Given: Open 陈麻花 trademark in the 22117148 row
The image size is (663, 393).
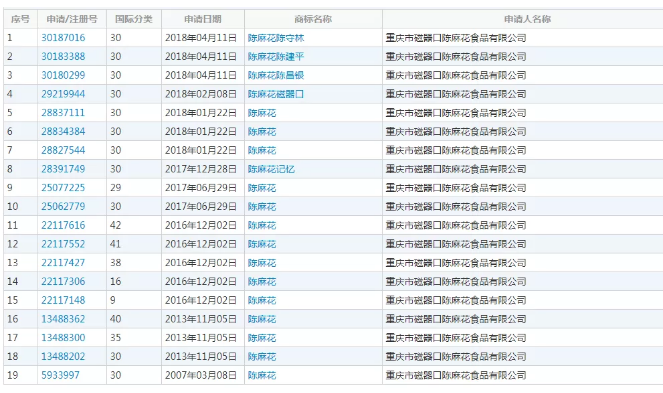Looking at the screenshot, I should [262, 300].
